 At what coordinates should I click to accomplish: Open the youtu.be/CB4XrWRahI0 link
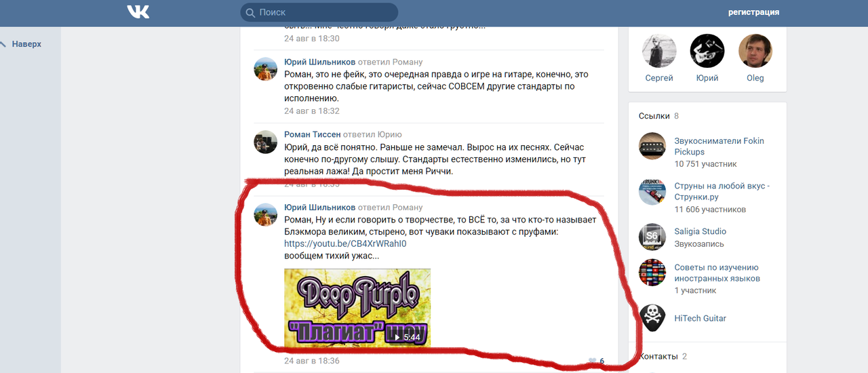[x=345, y=243]
